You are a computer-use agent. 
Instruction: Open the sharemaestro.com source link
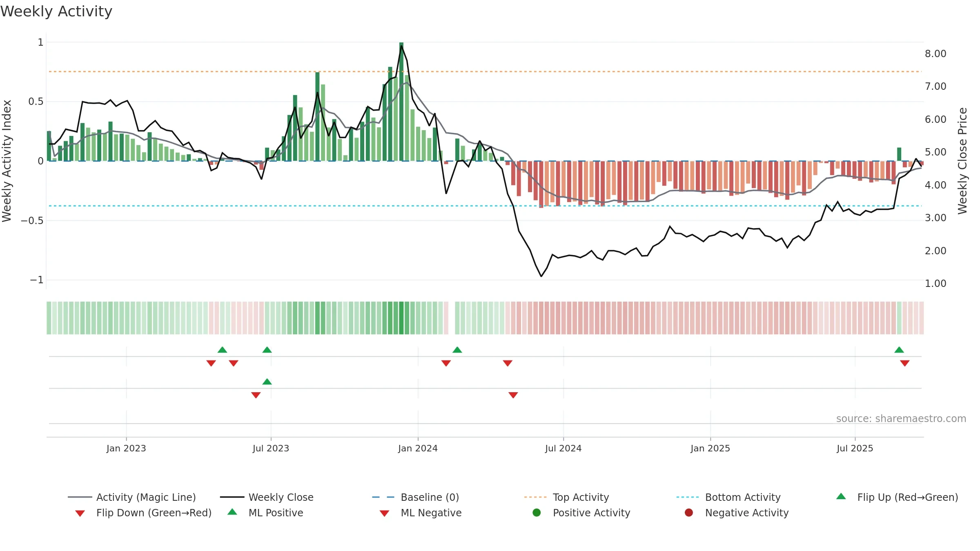click(901, 418)
